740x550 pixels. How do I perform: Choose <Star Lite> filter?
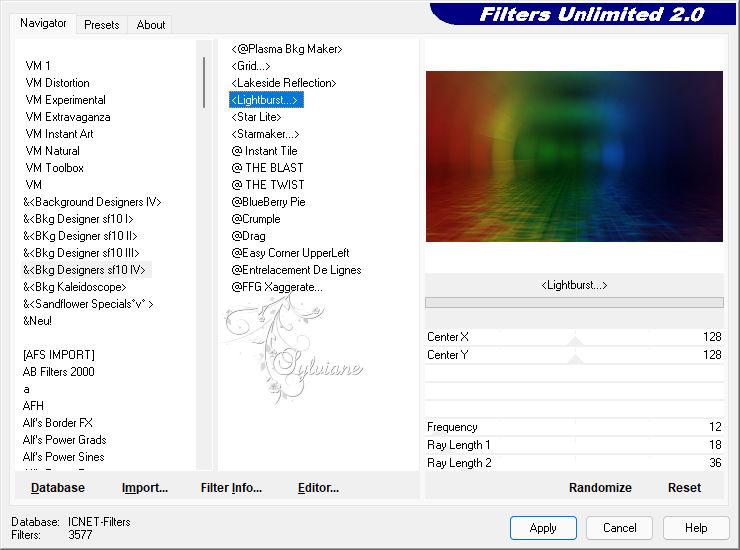[x=256, y=117]
